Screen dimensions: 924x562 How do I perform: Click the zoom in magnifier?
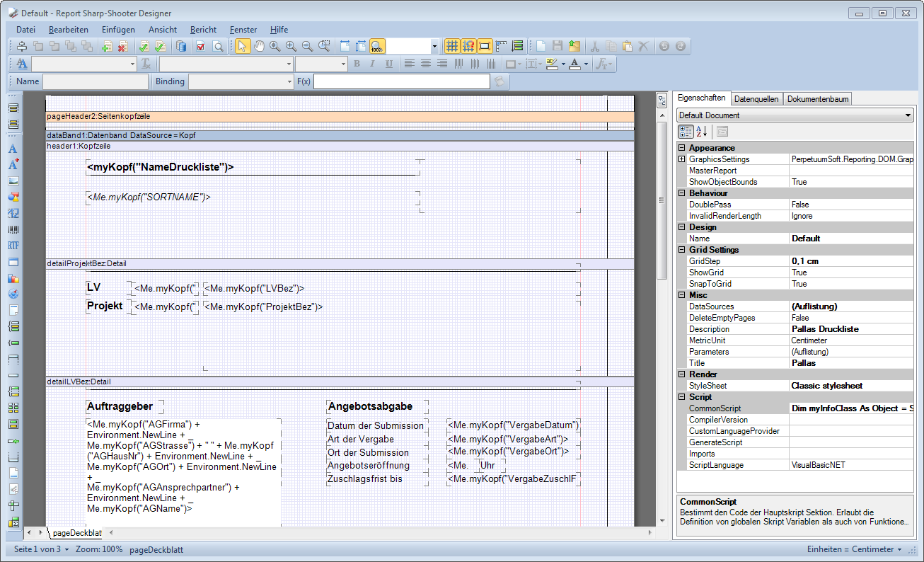(x=291, y=47)
